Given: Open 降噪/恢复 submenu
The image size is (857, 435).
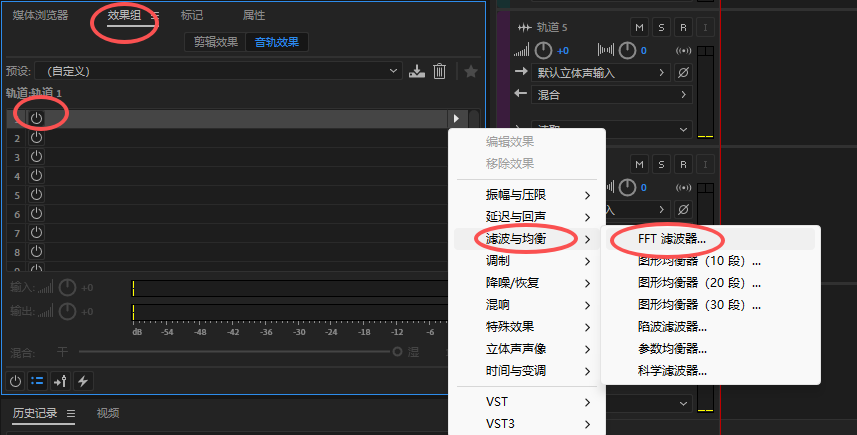Looking at the screenshot, I should click(x=525, y=283).
